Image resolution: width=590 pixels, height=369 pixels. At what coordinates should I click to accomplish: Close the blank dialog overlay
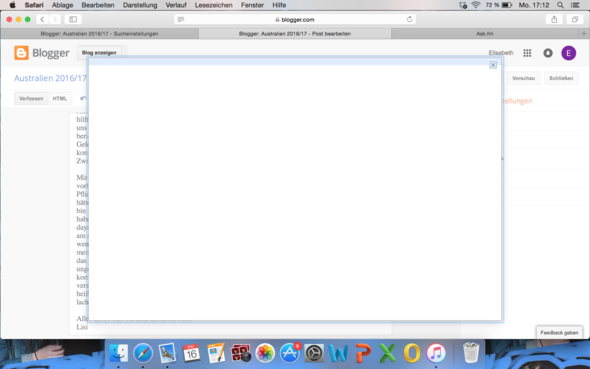pos(493,65)
